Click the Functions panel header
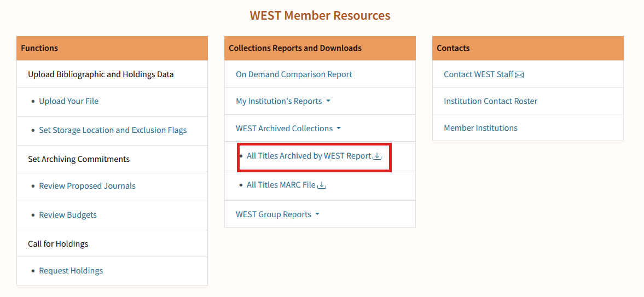This screenshot has width=644, height=297. coord(112,48)
